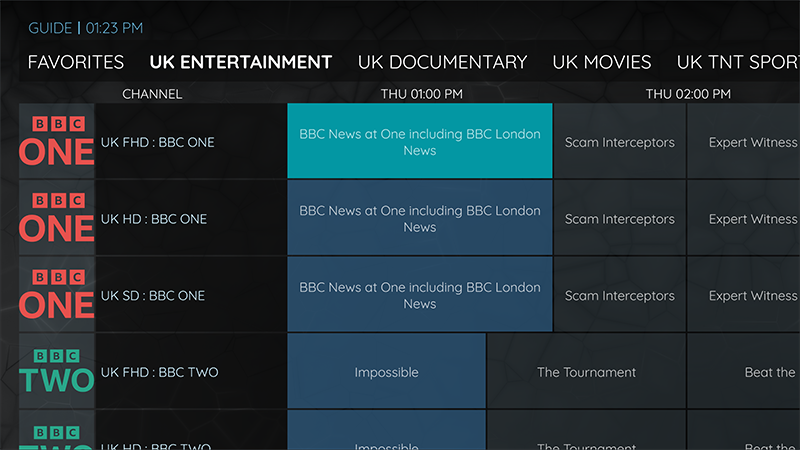Click the THU 02:00 PM time header
This screenshot has width=800, height=450.
[x=687, y=94]
